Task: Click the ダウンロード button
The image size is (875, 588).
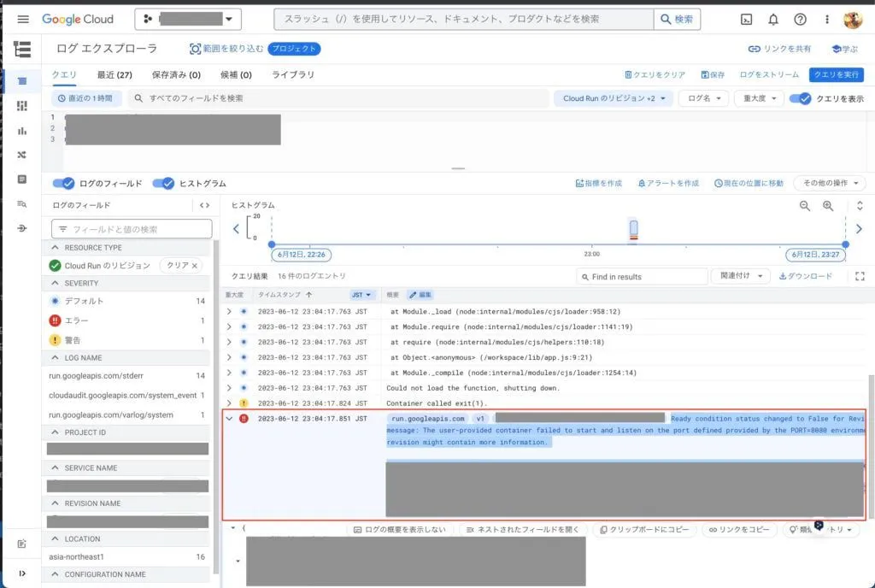Action: pos(806,276)
